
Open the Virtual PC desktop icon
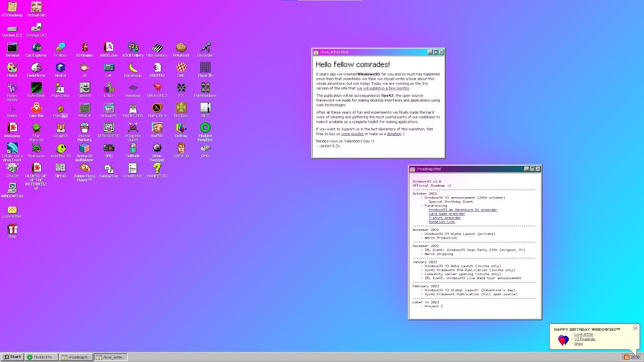pos(109,110)
